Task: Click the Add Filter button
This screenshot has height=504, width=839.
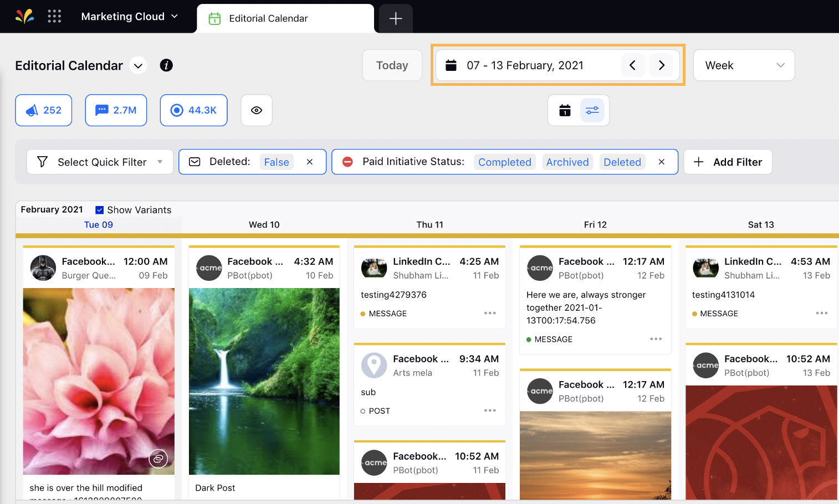Action: (x=728, y=162)
